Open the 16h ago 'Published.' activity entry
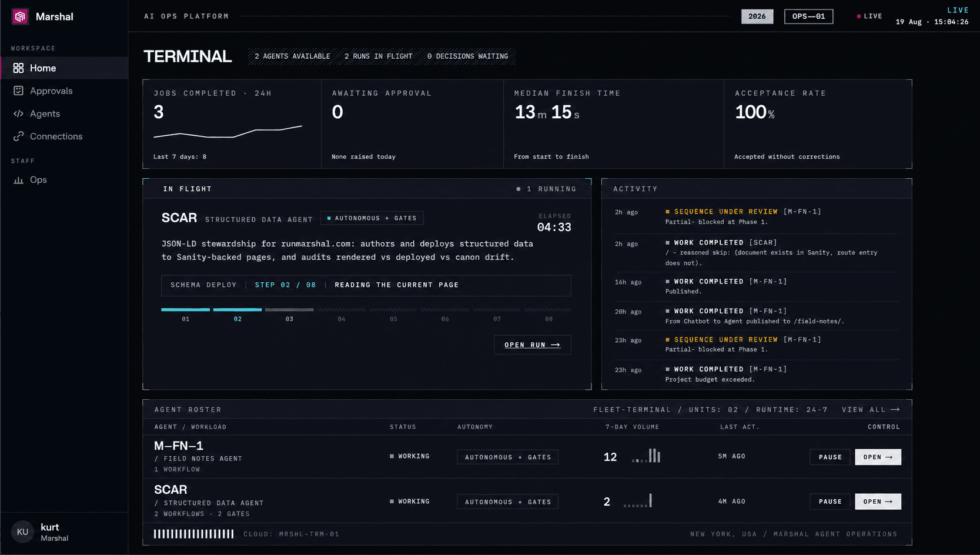 pyautogui.click(x=757, y=286)
